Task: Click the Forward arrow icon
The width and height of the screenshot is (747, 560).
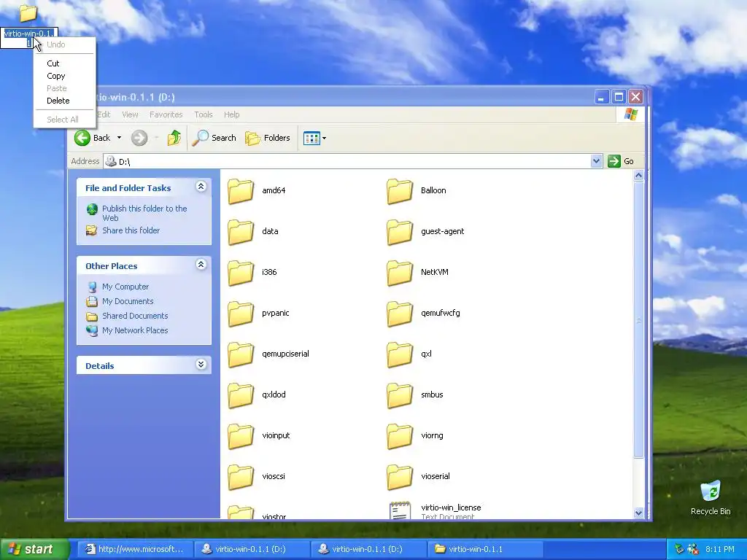Action: [139, 138]
